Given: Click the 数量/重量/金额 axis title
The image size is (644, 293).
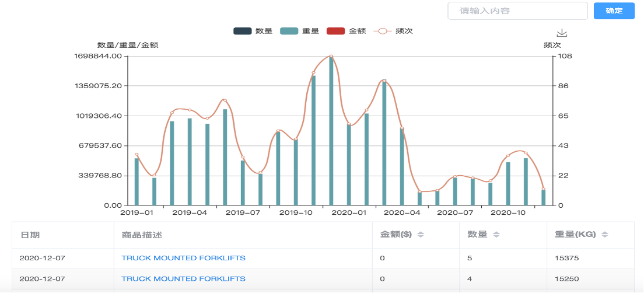Looking at the screenshot, I should 128,45.
